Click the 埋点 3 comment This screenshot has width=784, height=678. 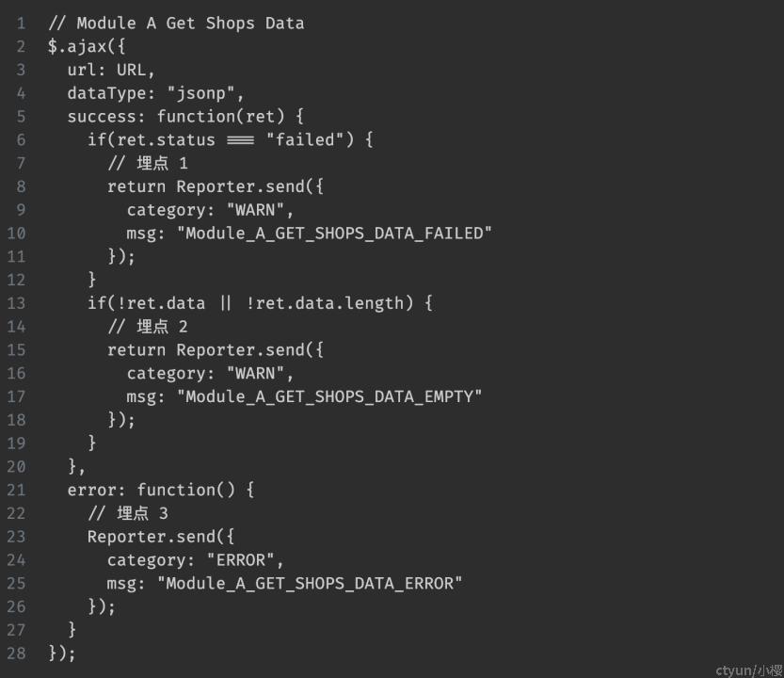click(x=128, y=513)
